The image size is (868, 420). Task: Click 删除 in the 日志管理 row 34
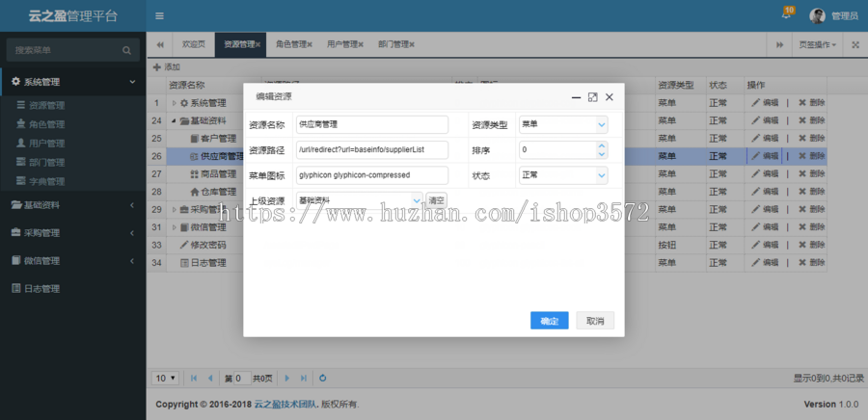(811, 263)
